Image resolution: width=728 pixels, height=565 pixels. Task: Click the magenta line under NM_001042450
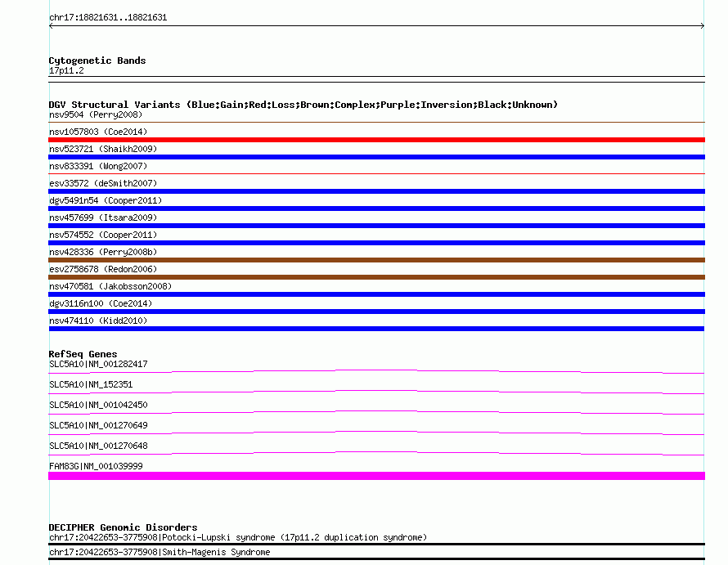pos(376,412)
